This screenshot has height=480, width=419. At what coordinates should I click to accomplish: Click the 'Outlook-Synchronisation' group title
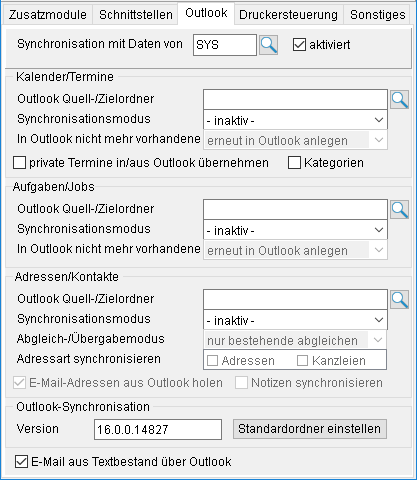[83, 407]
